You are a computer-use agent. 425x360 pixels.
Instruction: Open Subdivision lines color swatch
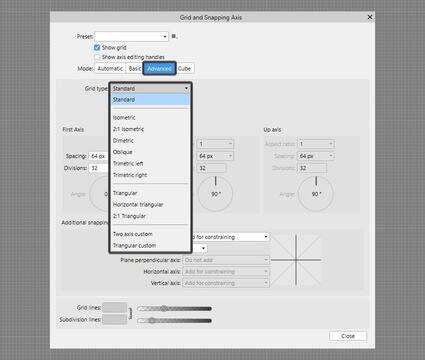point(114,319)
